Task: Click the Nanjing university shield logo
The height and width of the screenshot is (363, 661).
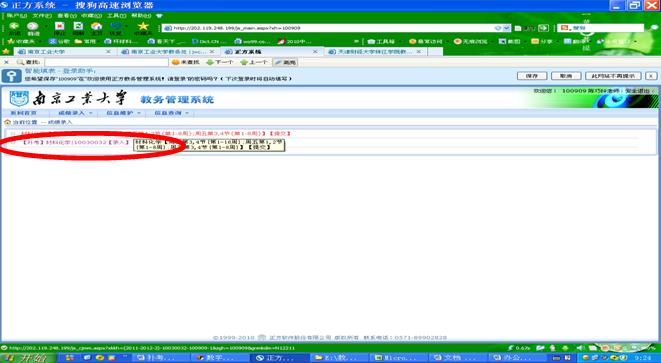Action: [x=19, y=98]
